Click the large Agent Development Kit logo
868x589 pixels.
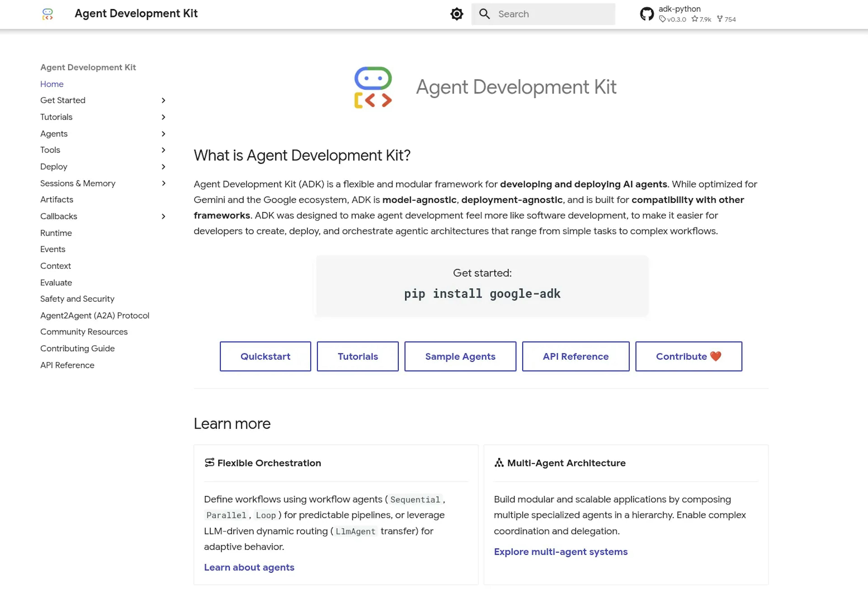click(373, 87)
